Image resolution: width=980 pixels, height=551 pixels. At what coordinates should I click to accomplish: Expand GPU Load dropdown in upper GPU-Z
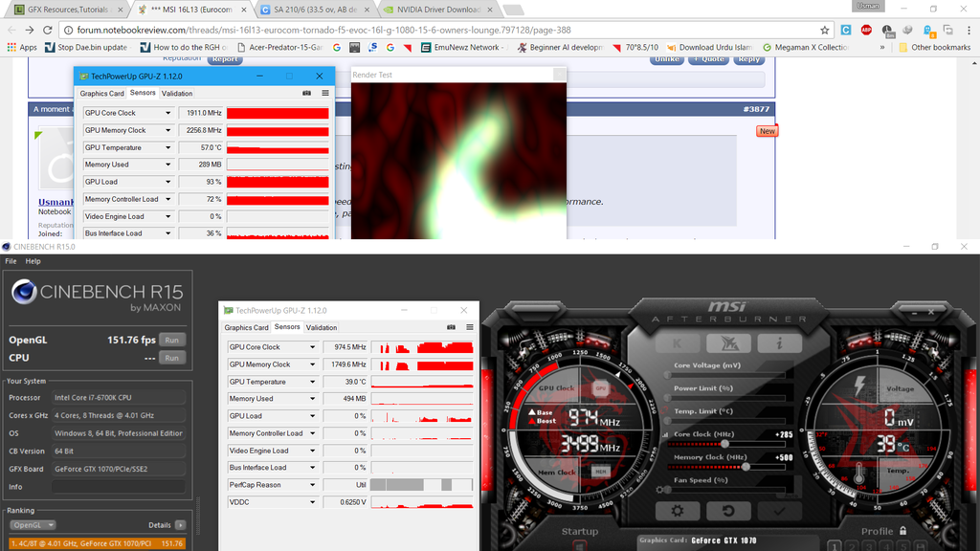click(168, 182)
